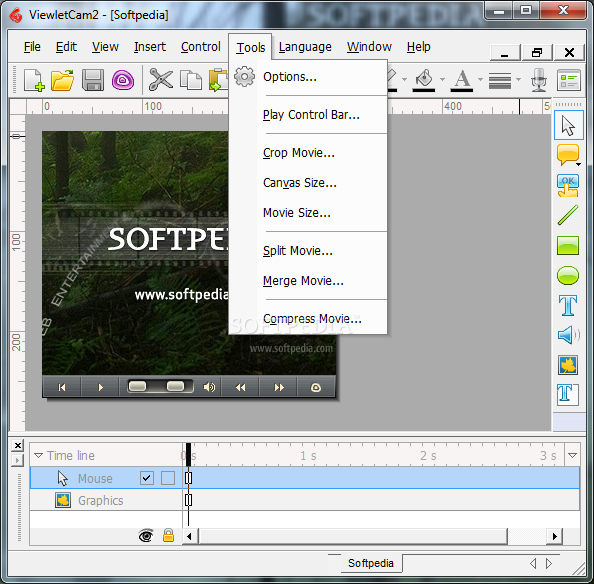Open the Control menu
The height and width of the screenshot is (584, 594).
(x=200, y=47)
